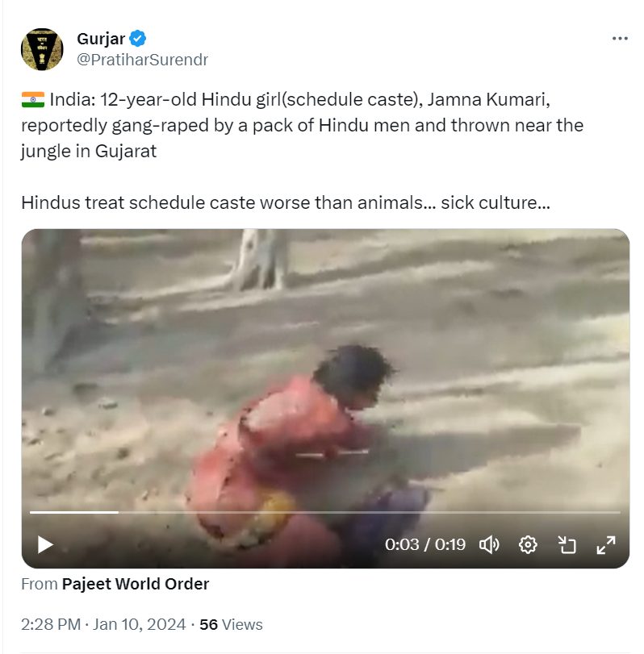The width and height of the screenshot is (644, 654).
Task: Click the blue verified badge
Action: (137, 39)
